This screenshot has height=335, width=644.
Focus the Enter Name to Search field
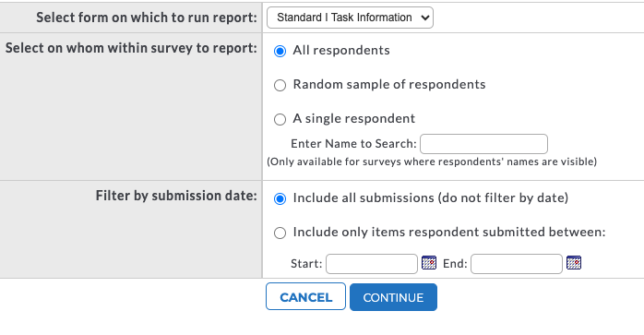tap(483, 144)
